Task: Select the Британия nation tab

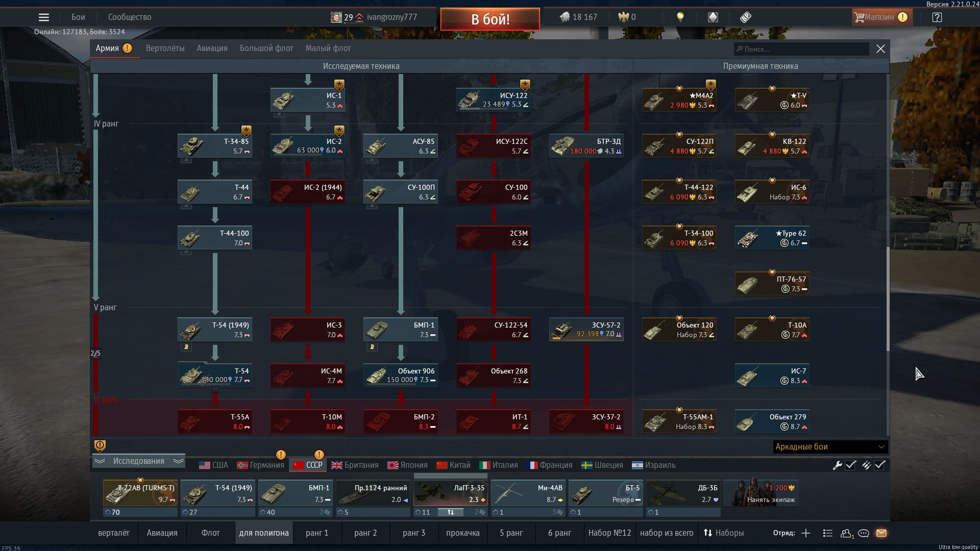Action: [x=355, y=465]
